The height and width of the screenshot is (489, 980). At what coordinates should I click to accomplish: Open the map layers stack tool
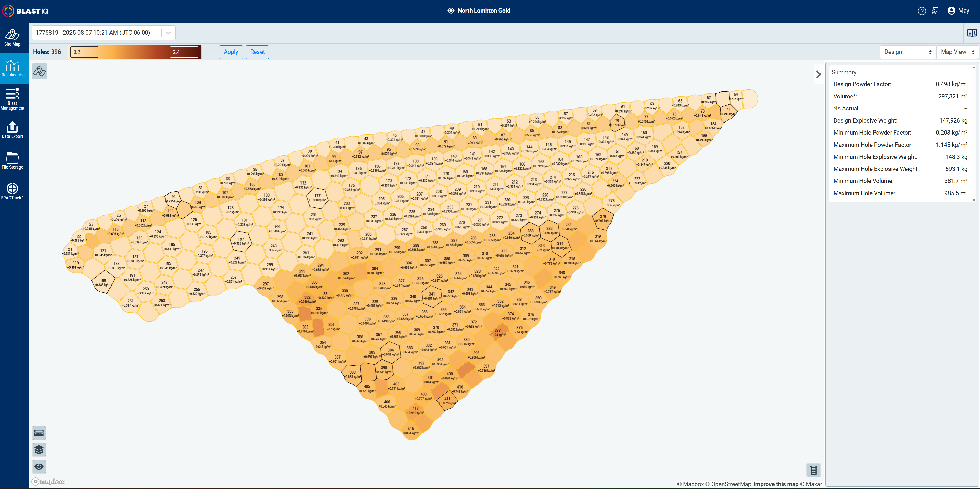[39, 450]
